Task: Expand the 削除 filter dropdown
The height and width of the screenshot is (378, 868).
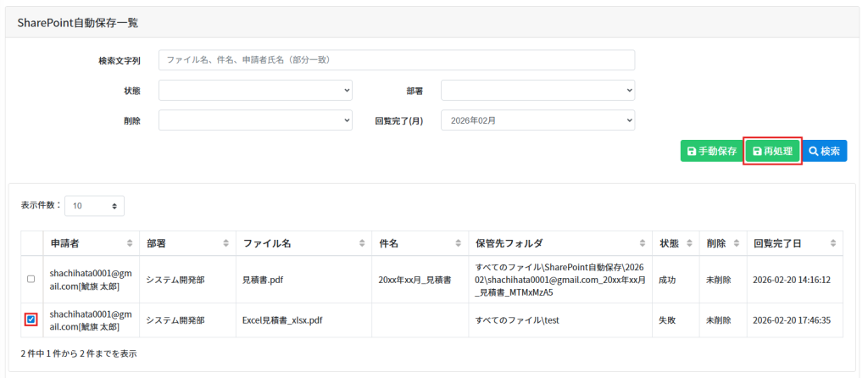Action: pyautogui.click(x=255, y=120)
